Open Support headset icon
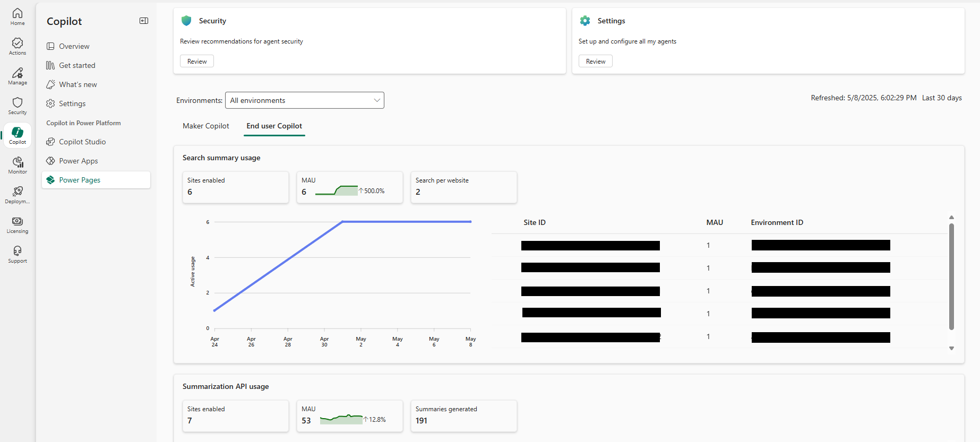Image resolution: width=980 pixels, height=442 pixels. click(18, 254)
